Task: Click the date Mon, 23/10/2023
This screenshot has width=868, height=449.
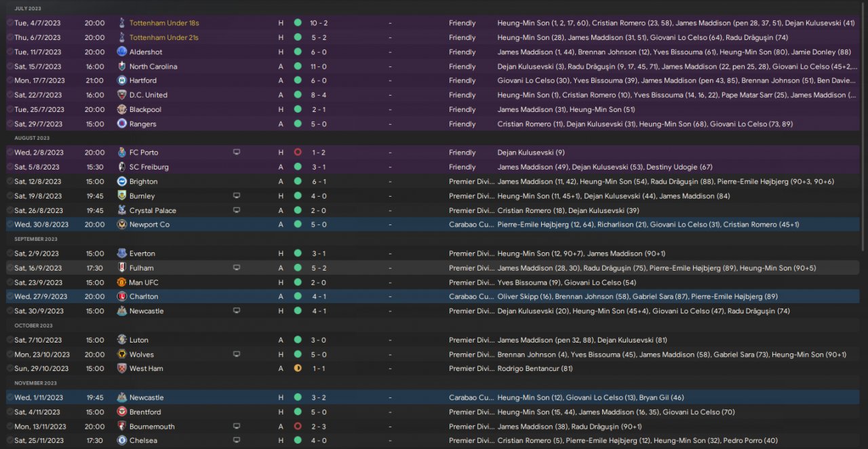Action: point(42,354)
